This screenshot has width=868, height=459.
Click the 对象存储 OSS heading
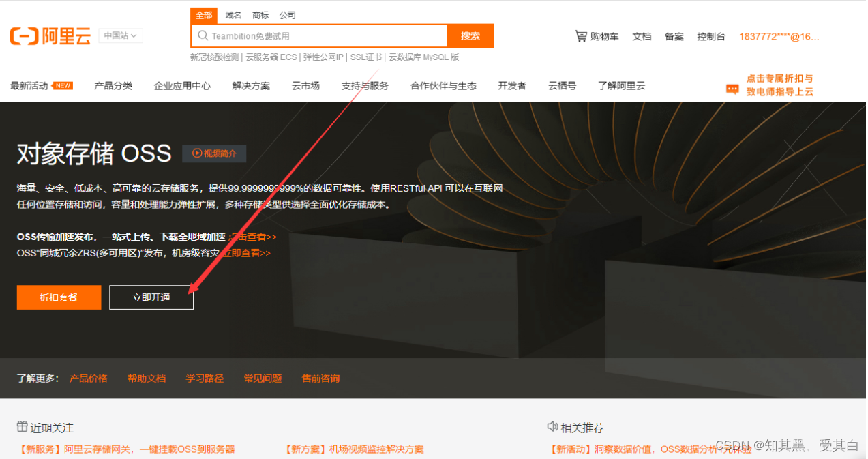tap(94, 153)
